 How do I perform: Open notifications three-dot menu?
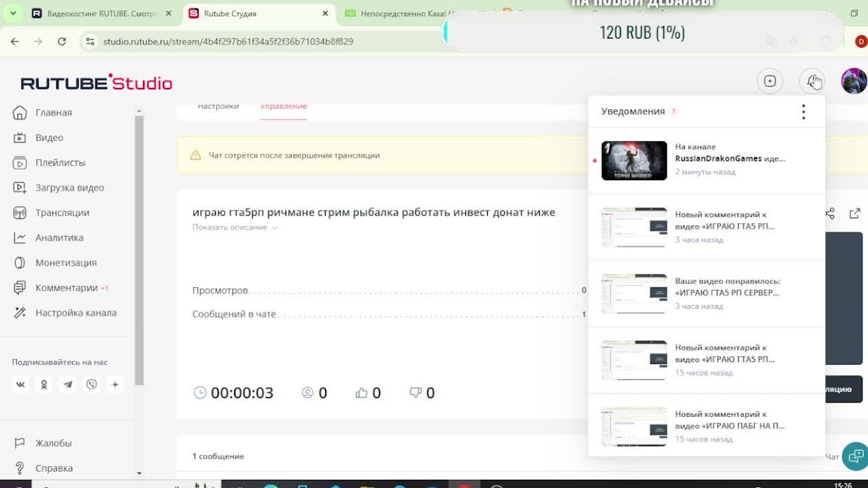pyautogui.click(x=804, y=112)
